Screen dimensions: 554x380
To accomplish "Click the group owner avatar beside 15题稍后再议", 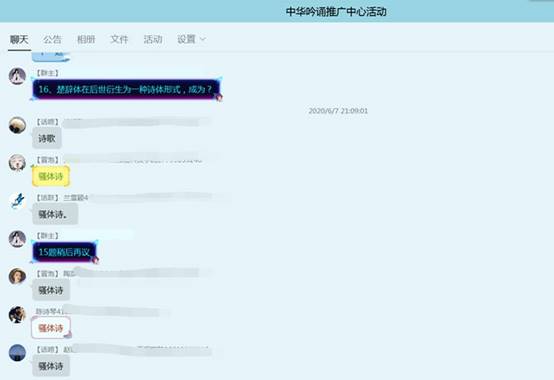I will pos(17,239).
